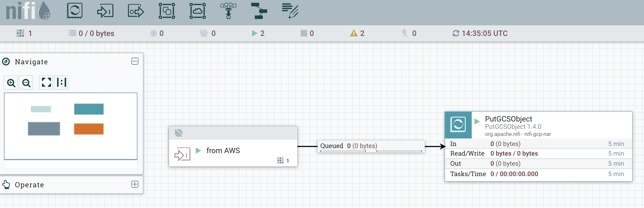This screenshot has height=208, width=644.
Task: Click the disabled components status icon
Action: 405,33
